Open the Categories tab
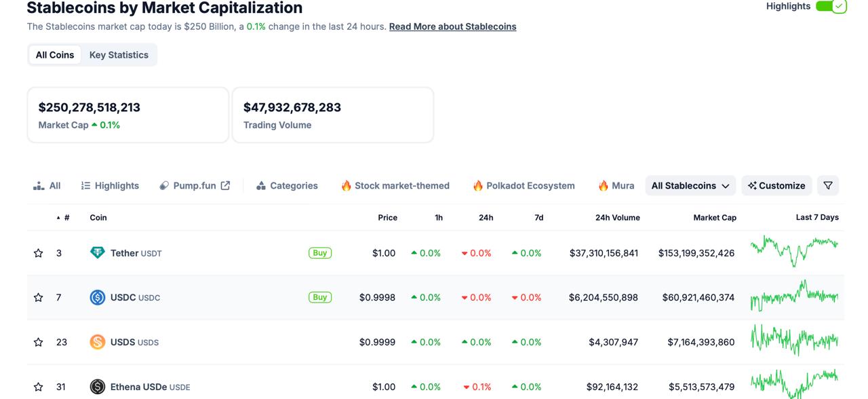868x399 pixels. pyautogui.click(x=287, y=186)
